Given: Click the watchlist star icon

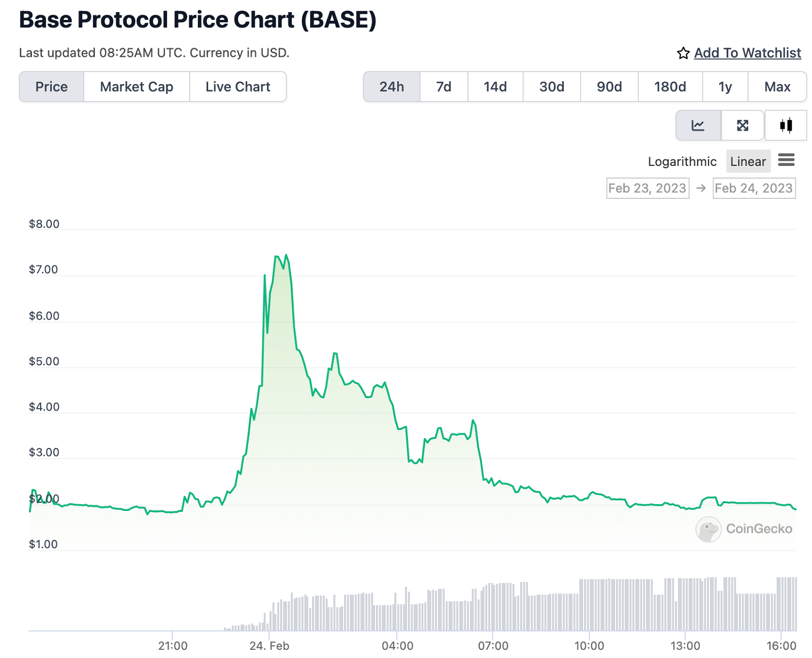Looking at the screenshot, I should 683,53.
